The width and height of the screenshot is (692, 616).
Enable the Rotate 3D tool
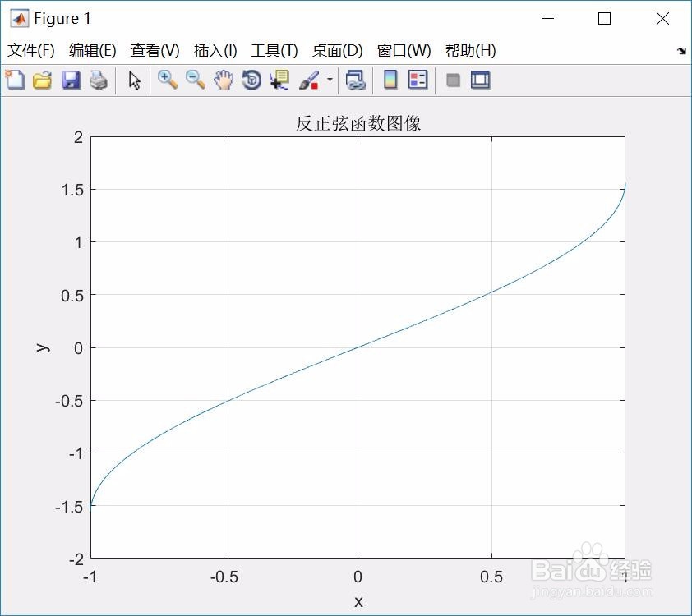click(x=251, y=80)
